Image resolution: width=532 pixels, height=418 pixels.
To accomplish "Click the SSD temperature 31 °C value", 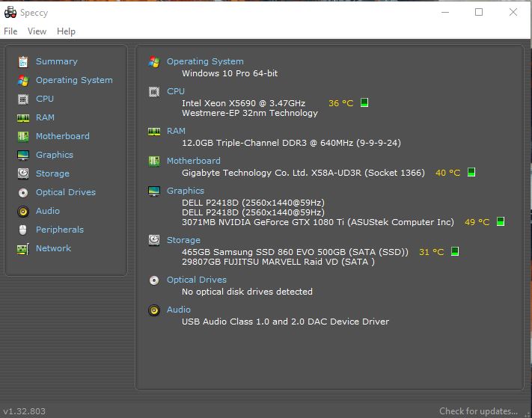I will [431, 252].
